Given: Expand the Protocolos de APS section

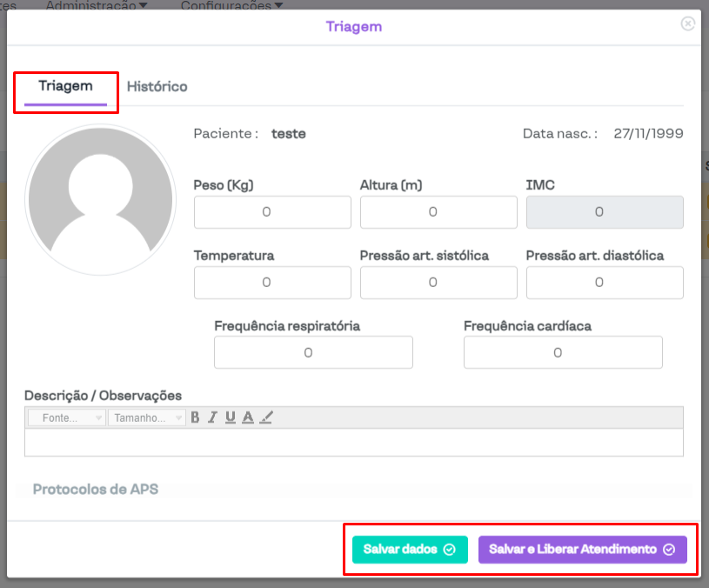Looking at the screenshot, I should click(96, 489).
